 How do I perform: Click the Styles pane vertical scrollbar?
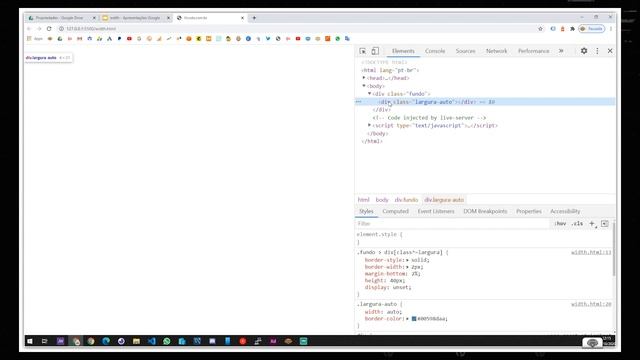(613, 249)
